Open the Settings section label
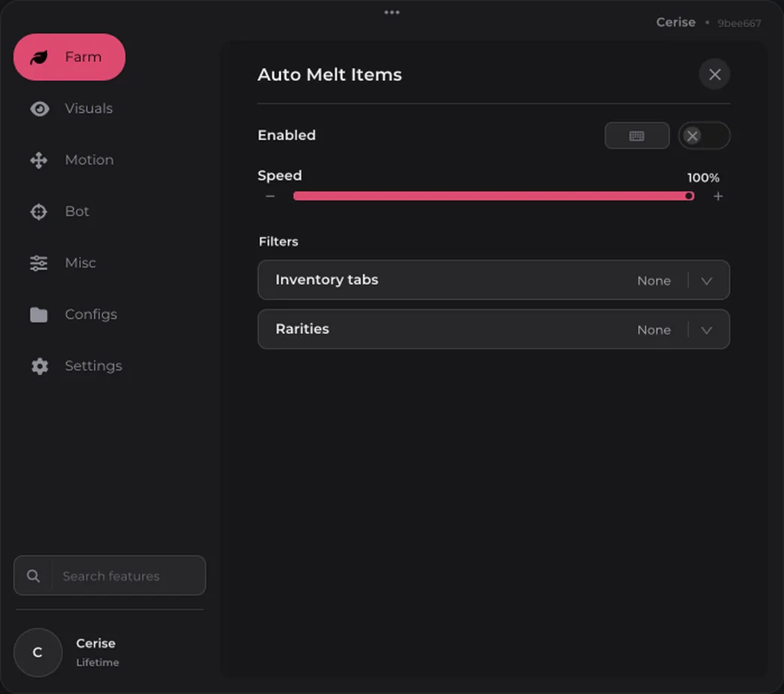784x694 pixels. (x=93, y=366)
